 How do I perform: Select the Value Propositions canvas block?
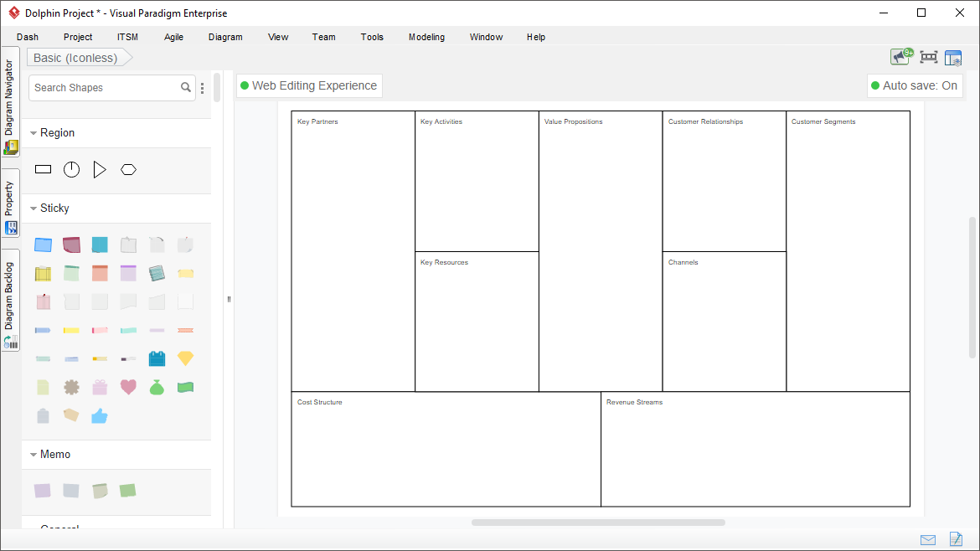601,252
